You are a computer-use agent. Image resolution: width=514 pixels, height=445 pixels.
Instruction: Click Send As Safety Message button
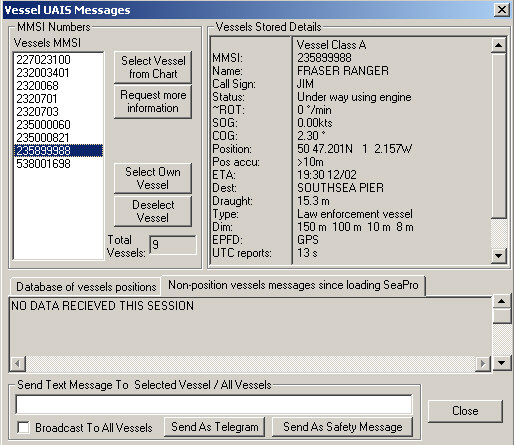pyautogui.click(x=343, y=427)
